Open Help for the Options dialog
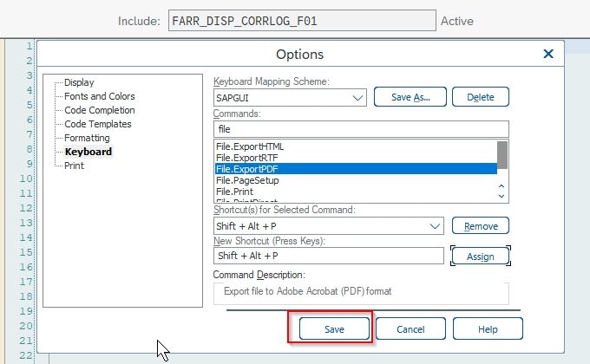590x364 pixels. (x=488, y=329)
